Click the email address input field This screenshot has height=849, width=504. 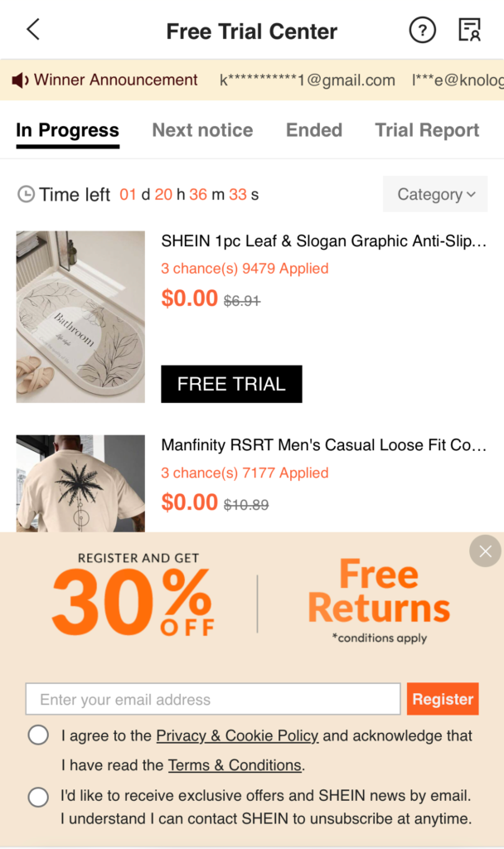tap(213, 699)
